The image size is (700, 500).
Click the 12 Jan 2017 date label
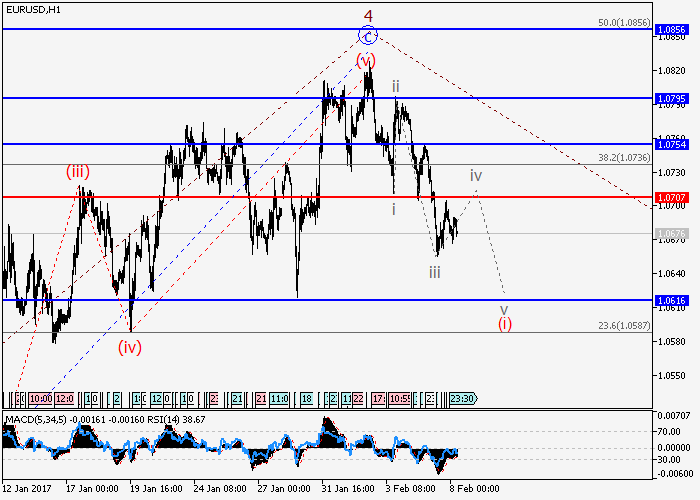26,488
